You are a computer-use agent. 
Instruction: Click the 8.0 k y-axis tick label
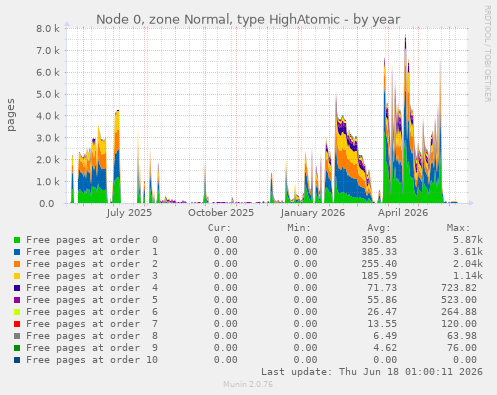pos(48,29)
